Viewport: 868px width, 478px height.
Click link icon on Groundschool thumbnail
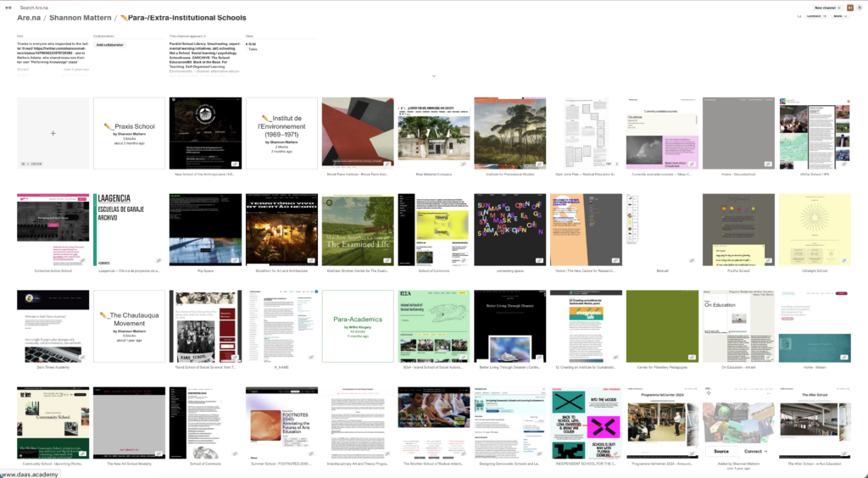click(x=768, y=164)
